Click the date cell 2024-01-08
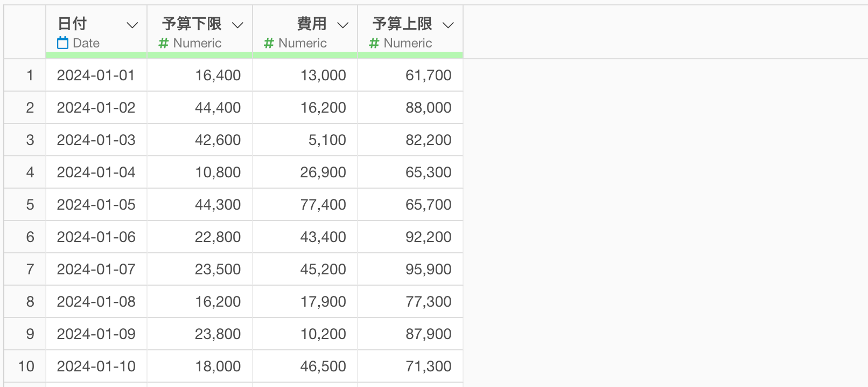Image resolution: width=868 pixels, height=387 pixels. point(96,302)
